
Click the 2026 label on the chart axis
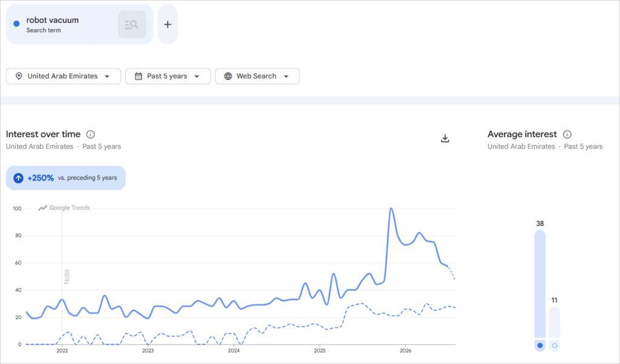(405, 351)
